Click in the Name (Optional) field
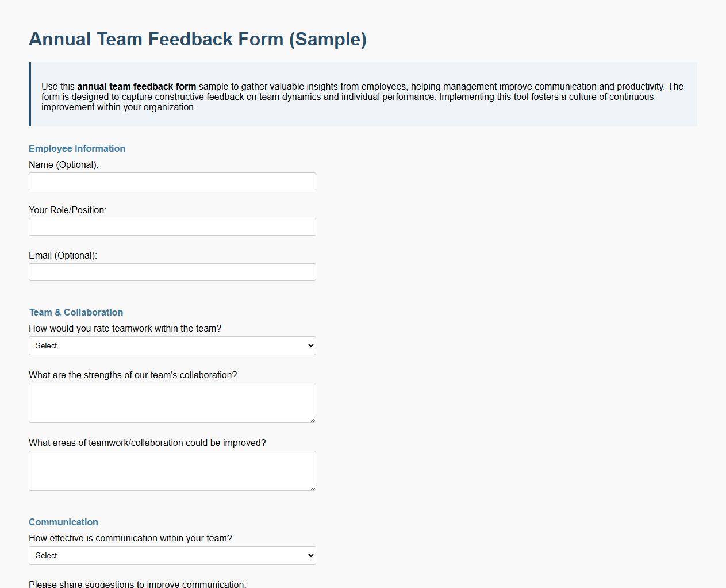 tap(172, 181)
